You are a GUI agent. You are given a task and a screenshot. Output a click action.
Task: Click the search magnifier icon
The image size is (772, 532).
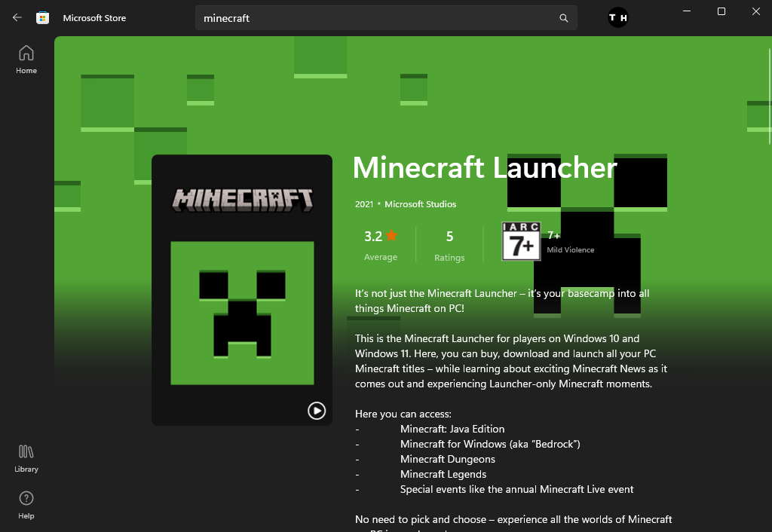[x=563, y=17]
